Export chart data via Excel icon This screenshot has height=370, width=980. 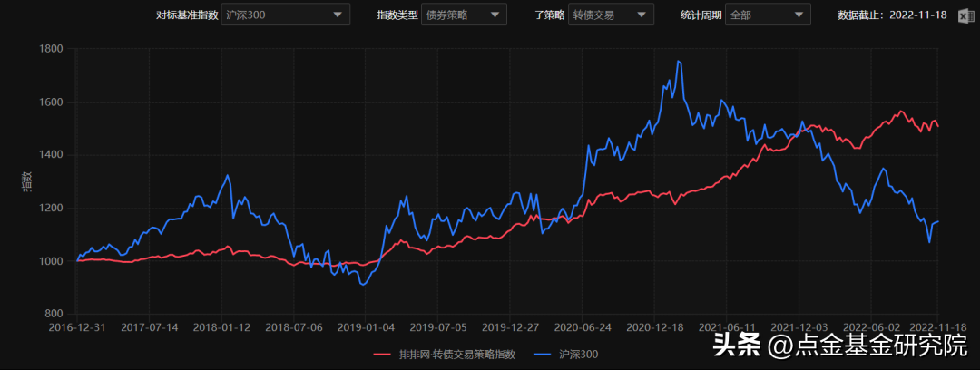[966, 15]
